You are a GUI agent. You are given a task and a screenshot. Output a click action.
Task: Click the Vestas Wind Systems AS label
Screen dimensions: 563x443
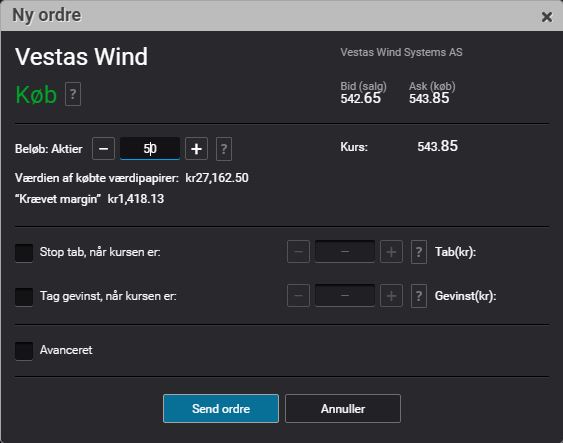click(401, 52)
